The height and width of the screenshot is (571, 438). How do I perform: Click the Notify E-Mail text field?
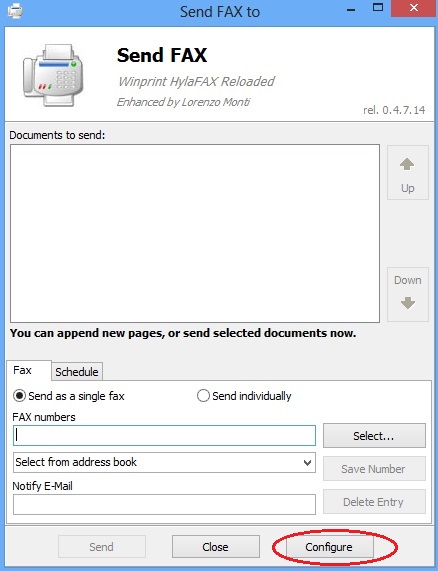pos(164,504)
